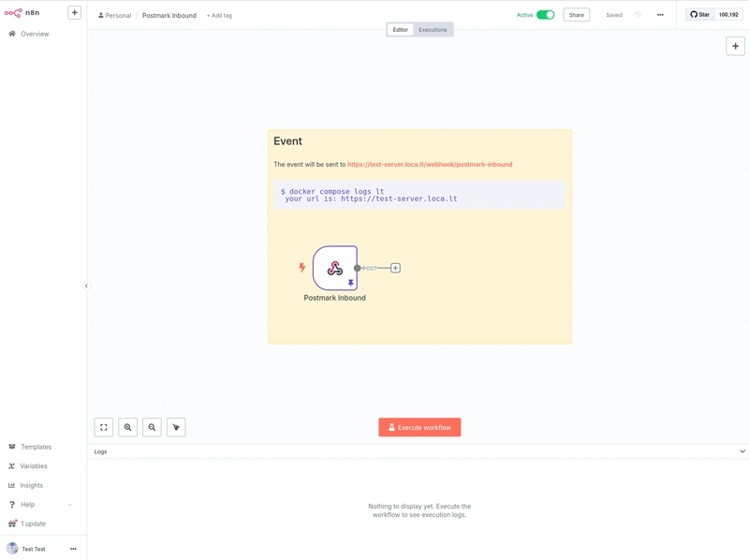Click Execute workflow button
Screen dimensions: 749x560
[x=419, y=427]
